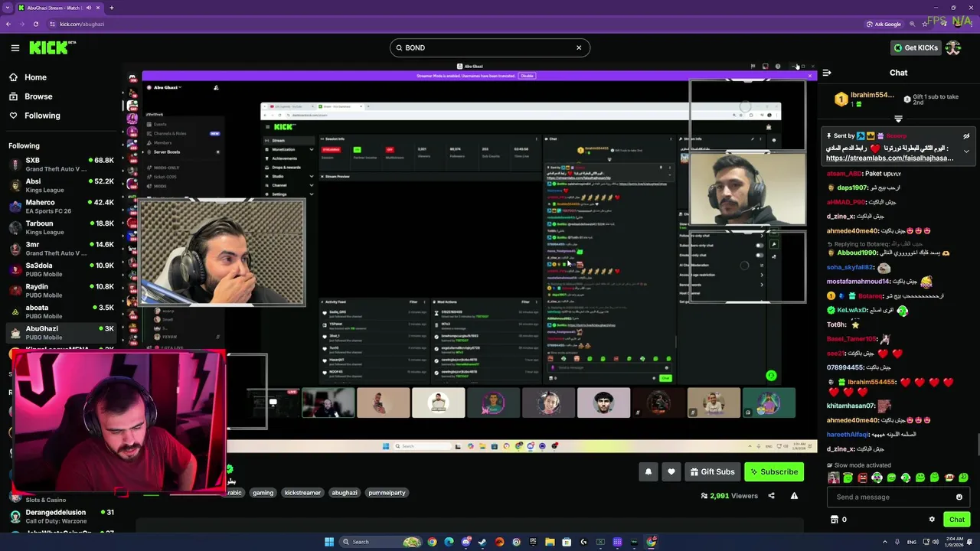This screenshot has width=980, height=551.
Task: Click green Chat send button
Action: [957, 520]
